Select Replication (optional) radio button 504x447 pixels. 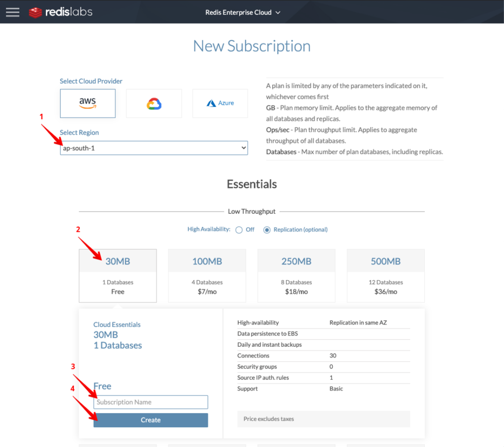click(267, 230)
